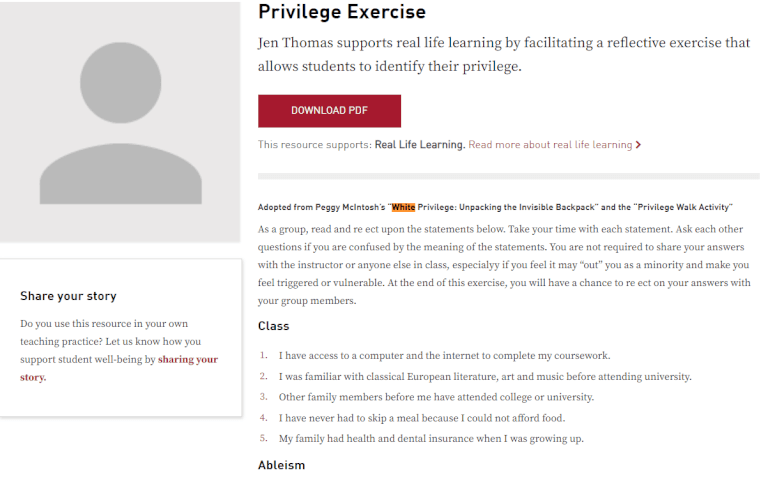This screenshot has height=477, width=768.
Task: Open the sharing your story link
Action: pos(119,368)
